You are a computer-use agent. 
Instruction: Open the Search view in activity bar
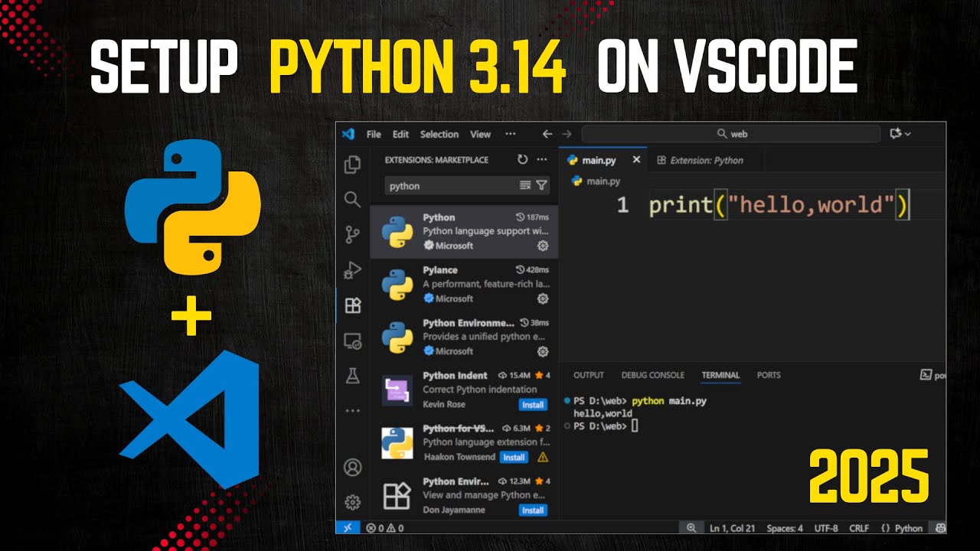[x=352, y=200]
